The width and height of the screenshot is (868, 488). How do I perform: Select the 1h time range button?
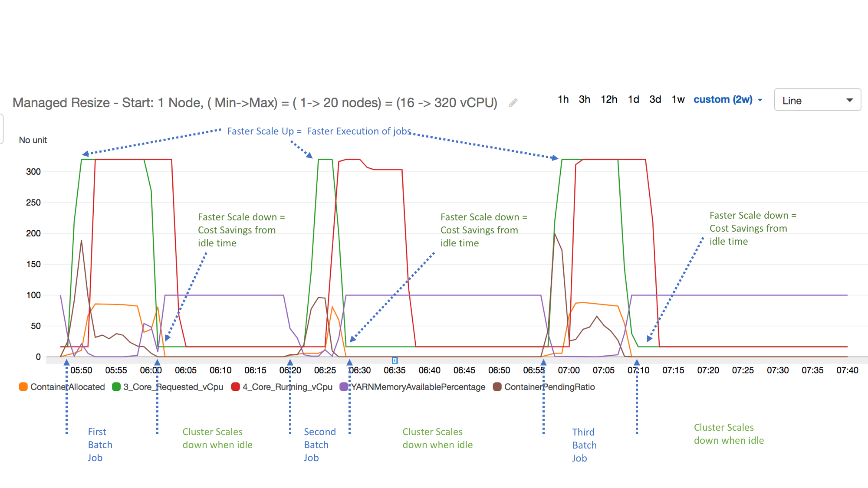point(560,99)
